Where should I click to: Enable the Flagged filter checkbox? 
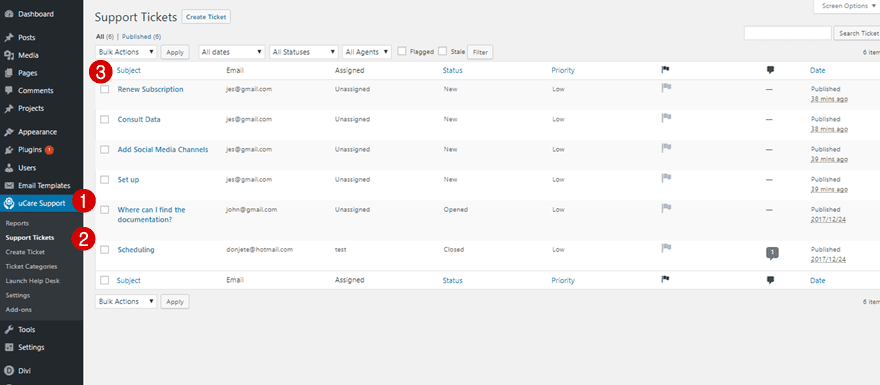[402, 51]
